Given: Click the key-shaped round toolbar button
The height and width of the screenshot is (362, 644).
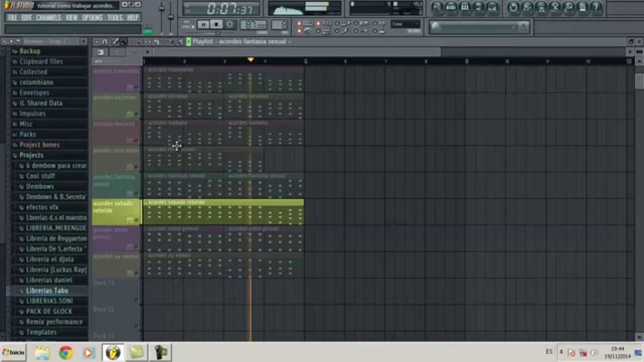Looking at the screenshot, I should [x=568, y=8].
